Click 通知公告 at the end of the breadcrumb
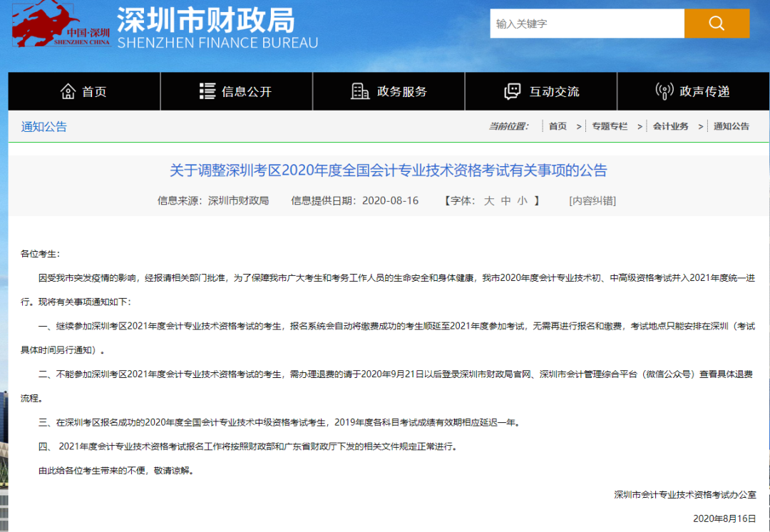This screenshot has height=532, width=770. (x=731, y=126)
